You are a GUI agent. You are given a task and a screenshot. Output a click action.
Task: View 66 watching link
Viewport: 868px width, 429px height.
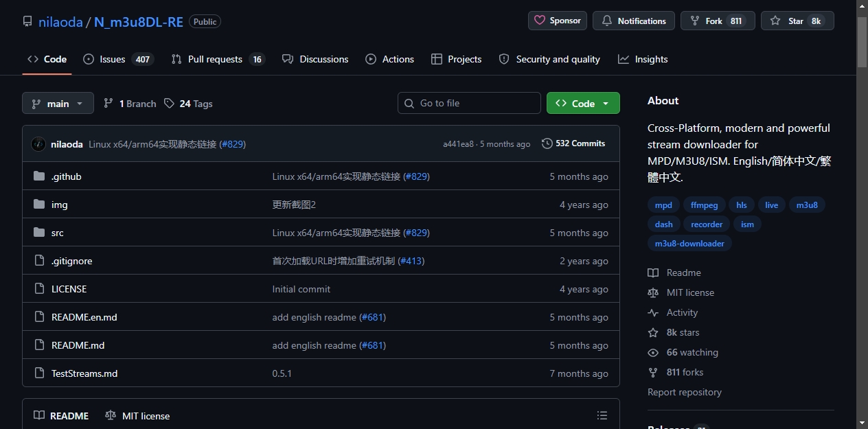pyautogui.click(x=683, y=352)
